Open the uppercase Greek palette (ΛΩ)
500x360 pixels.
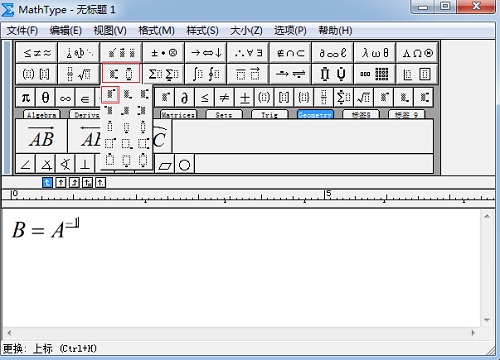click(417, 53)
